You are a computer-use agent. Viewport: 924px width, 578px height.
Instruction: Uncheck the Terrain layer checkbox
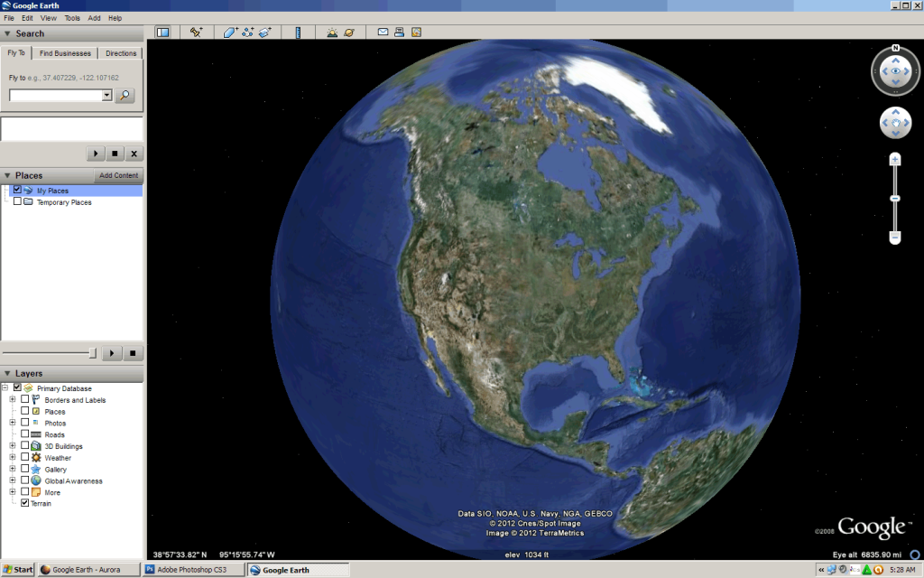(25, 503)
